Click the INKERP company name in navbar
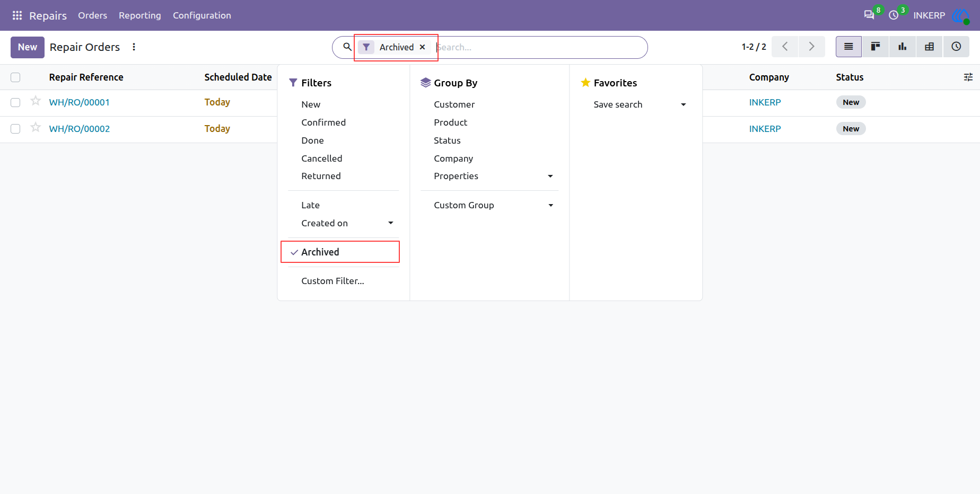The image size is (980, 494). 929,15
